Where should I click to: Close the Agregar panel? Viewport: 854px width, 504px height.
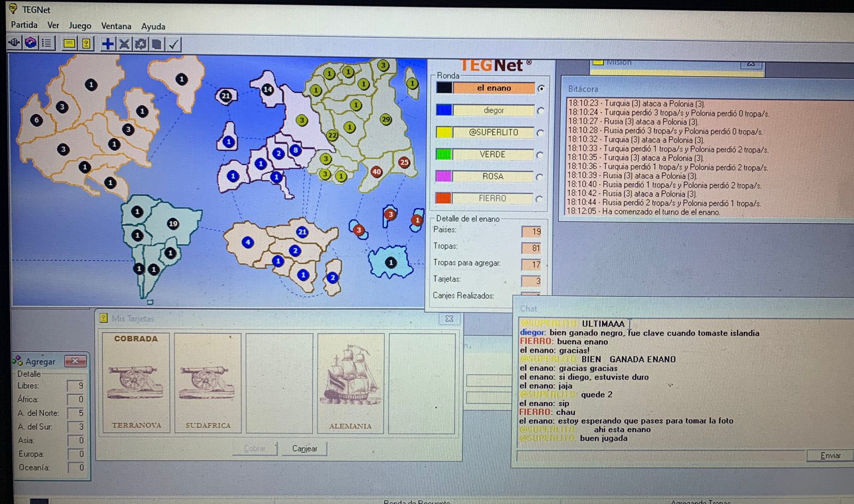(75, 361)
